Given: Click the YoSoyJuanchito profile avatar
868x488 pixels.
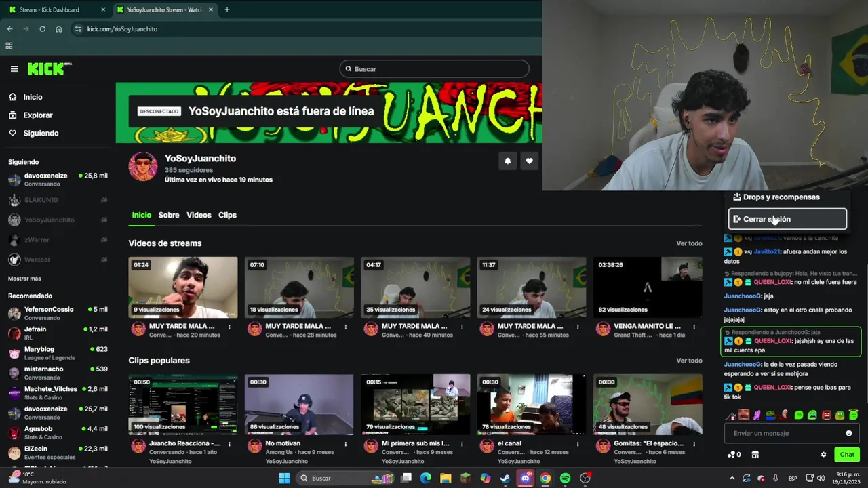Looking at the screenshot, I should pos(143,167).
